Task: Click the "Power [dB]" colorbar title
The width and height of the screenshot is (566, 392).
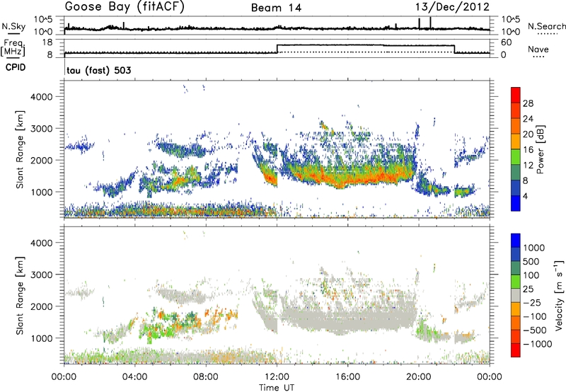Action: (x=540, y=149)
